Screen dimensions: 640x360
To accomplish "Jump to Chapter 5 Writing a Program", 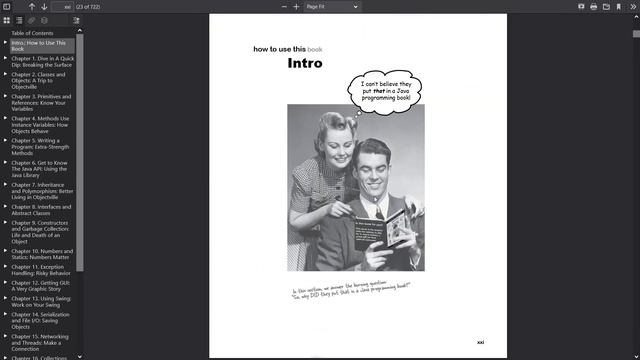I will click(40, 147).
